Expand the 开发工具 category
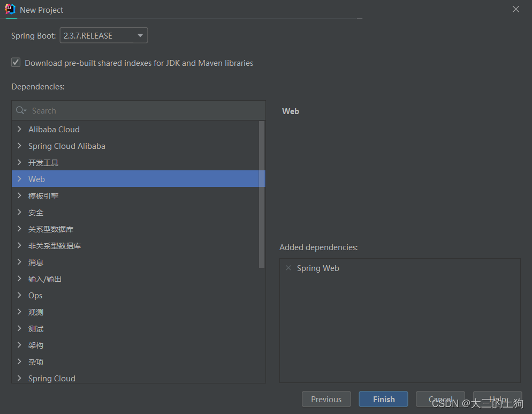 pyautogui.click(x=19, y=162)
